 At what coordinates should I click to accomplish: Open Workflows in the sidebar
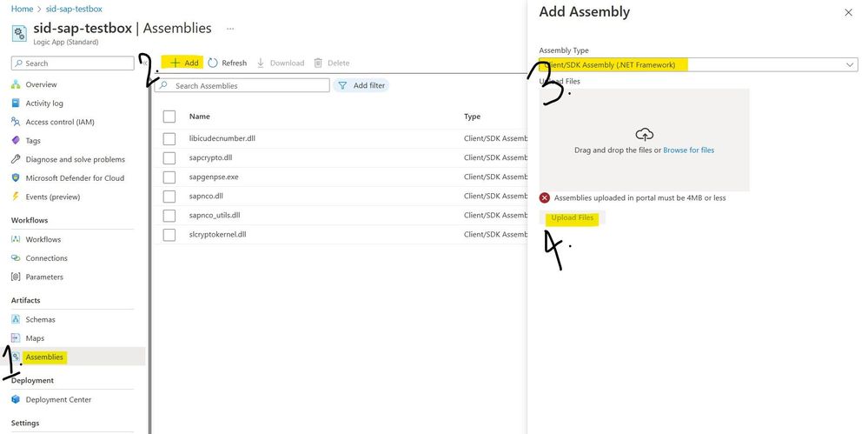click(43, 239)
